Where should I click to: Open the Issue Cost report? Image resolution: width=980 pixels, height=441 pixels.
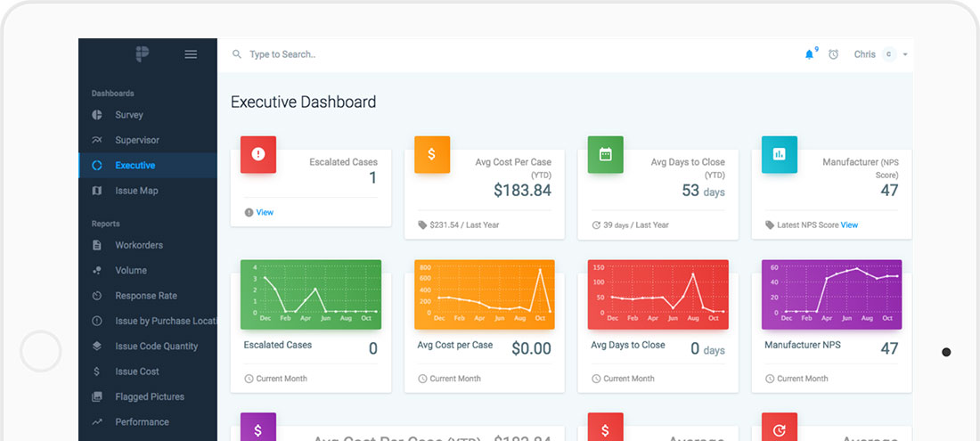pyautogui.click(x=148, y=371)
